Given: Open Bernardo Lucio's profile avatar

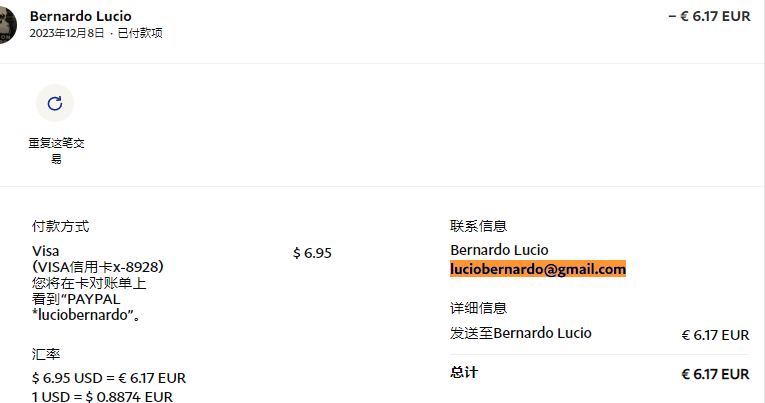Looking at the screenshot, I should (x=8, y=24).
